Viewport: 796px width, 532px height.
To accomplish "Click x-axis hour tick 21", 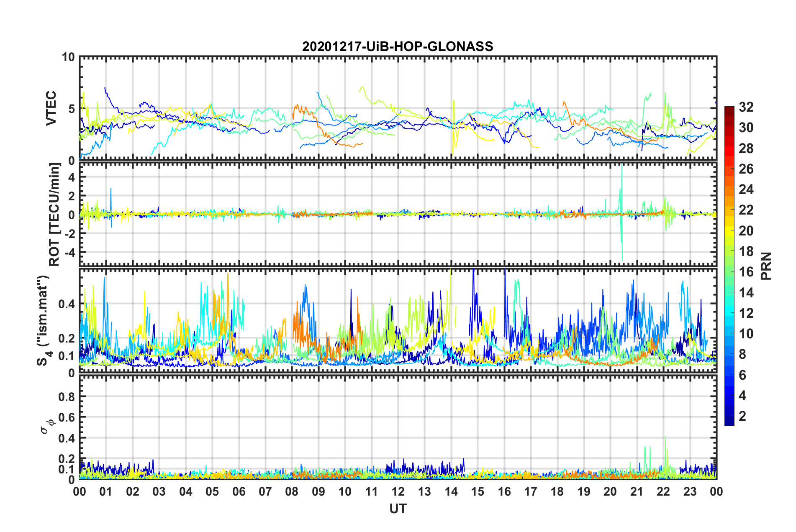I will coord(637,491).
